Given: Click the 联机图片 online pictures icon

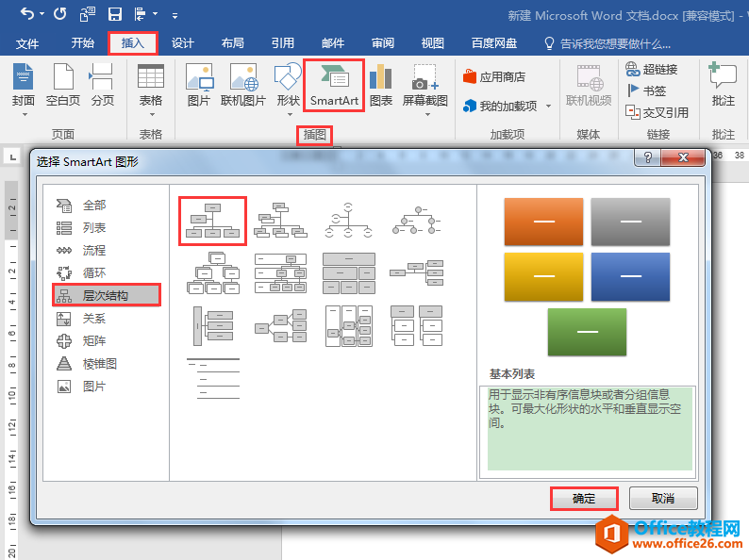Looking at the screenshot, I should (243, 86).
